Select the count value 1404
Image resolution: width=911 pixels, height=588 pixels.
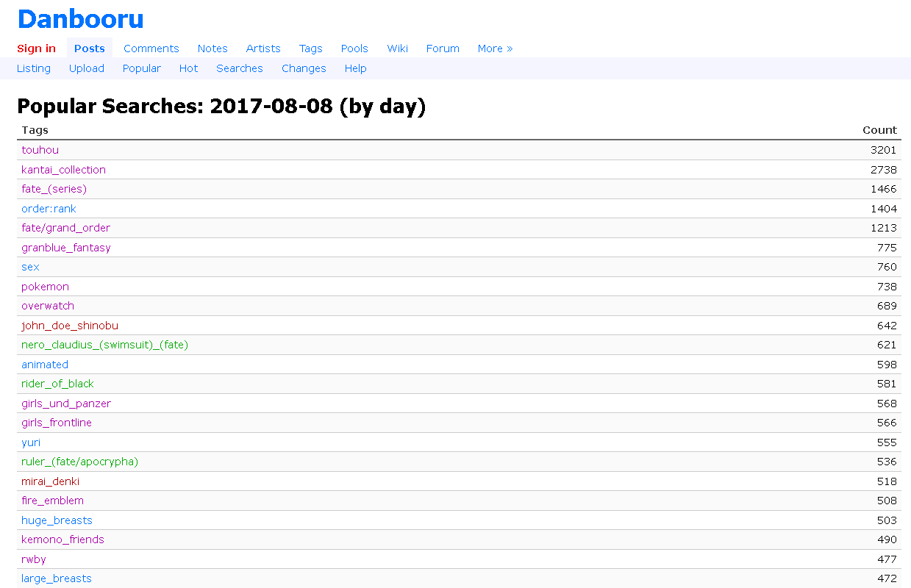pyautogui.click(x=883, y=209)
